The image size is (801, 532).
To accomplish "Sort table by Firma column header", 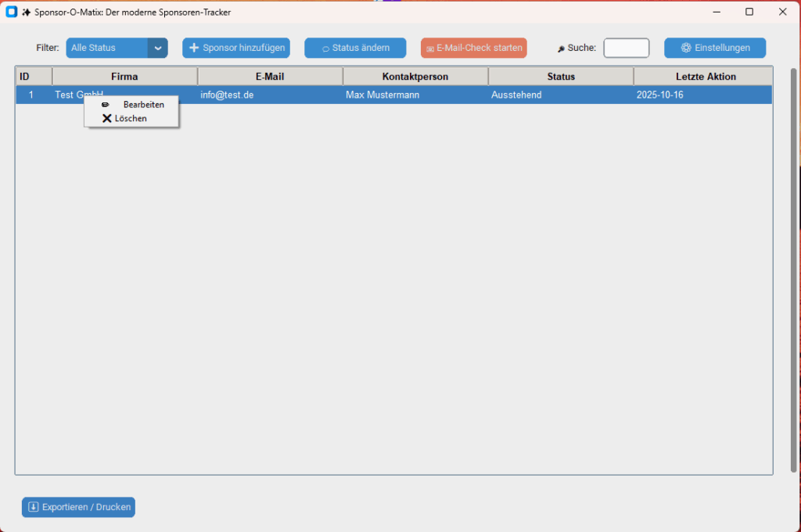I will 124,77.
